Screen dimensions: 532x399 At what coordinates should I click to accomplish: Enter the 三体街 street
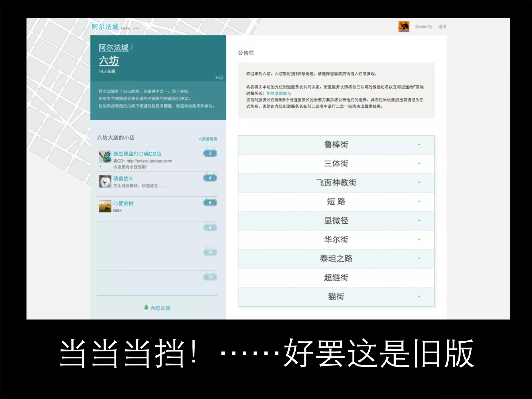point(336,163)
